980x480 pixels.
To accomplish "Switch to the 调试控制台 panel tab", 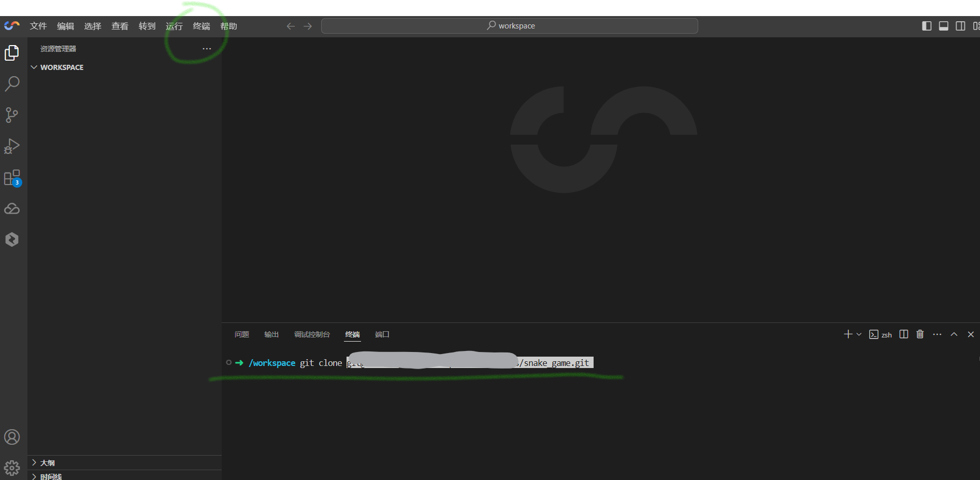I will click(x=312, y=334).
